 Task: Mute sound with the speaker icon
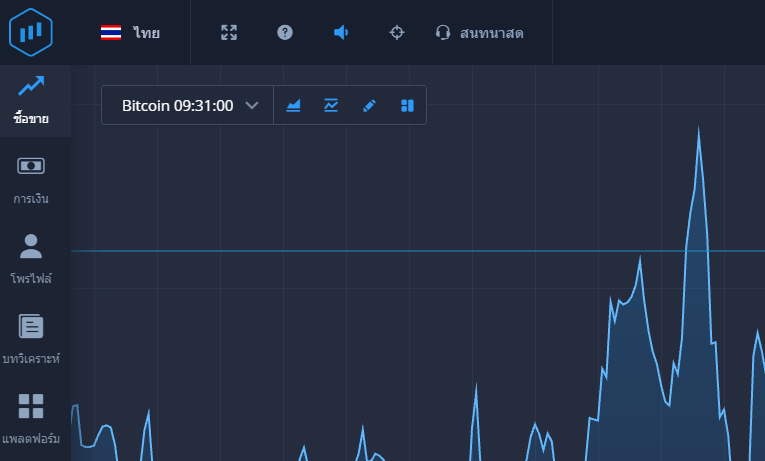tap(341, 33)
